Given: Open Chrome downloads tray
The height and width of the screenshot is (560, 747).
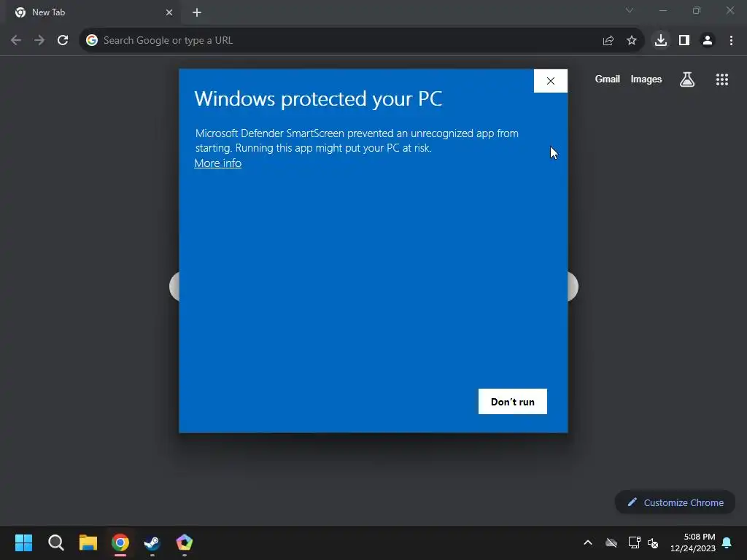Looking at the screenshot, I should (x=661, y=40).
